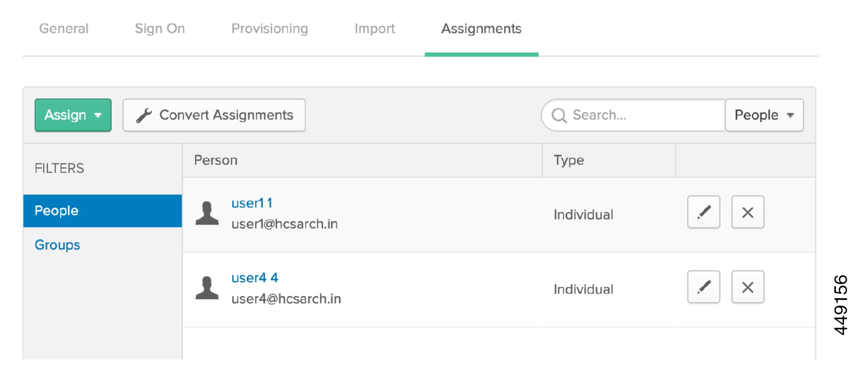Click the X remove icon for user1

pyautogui.click(x=747, y=212)
